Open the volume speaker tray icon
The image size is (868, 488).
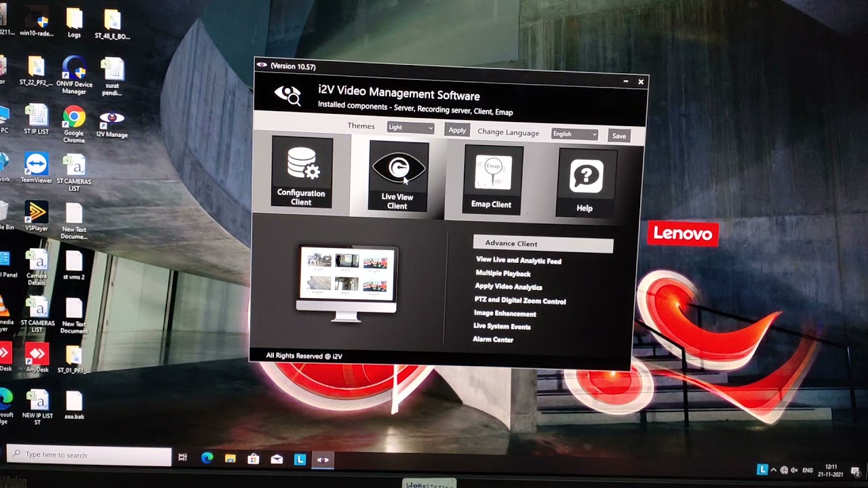coord(794,470)
